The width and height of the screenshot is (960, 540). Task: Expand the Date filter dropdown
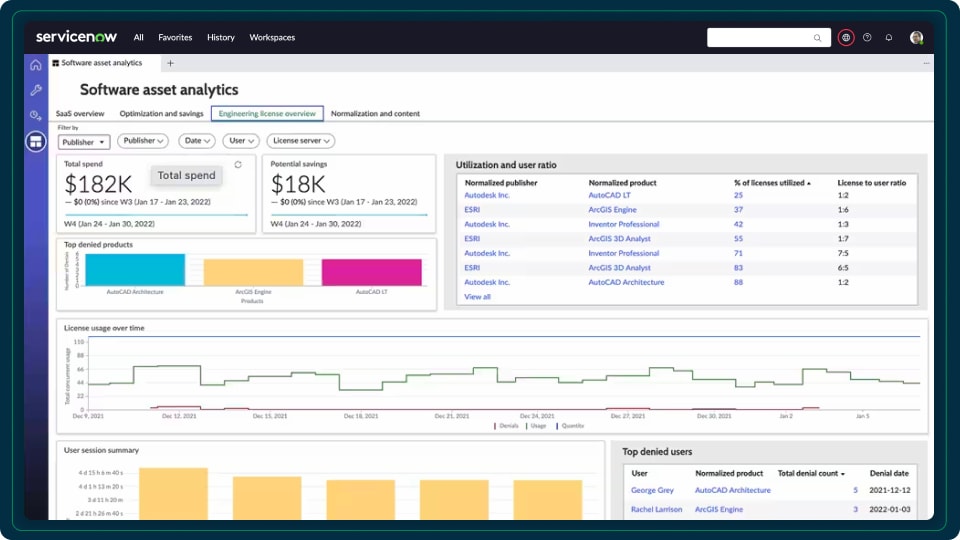point(196,141)
